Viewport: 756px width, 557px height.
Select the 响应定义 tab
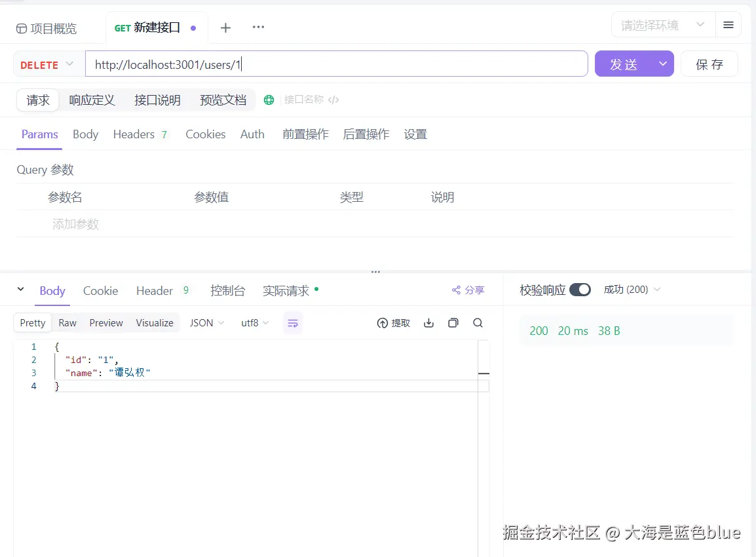coord(92,100)
